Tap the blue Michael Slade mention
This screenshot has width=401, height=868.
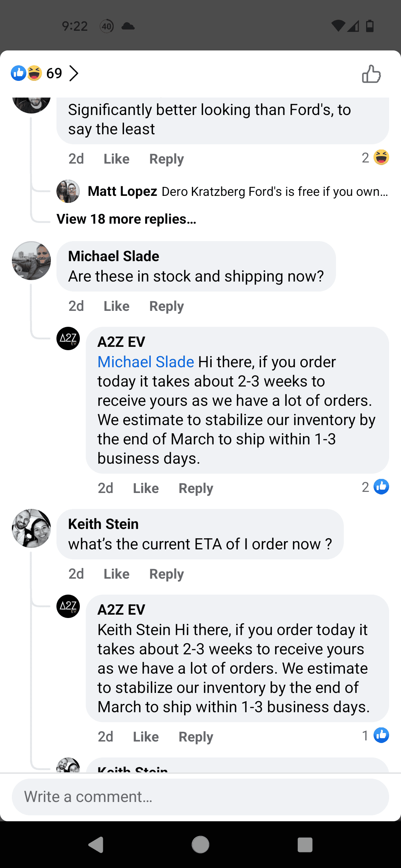point(145,361)
